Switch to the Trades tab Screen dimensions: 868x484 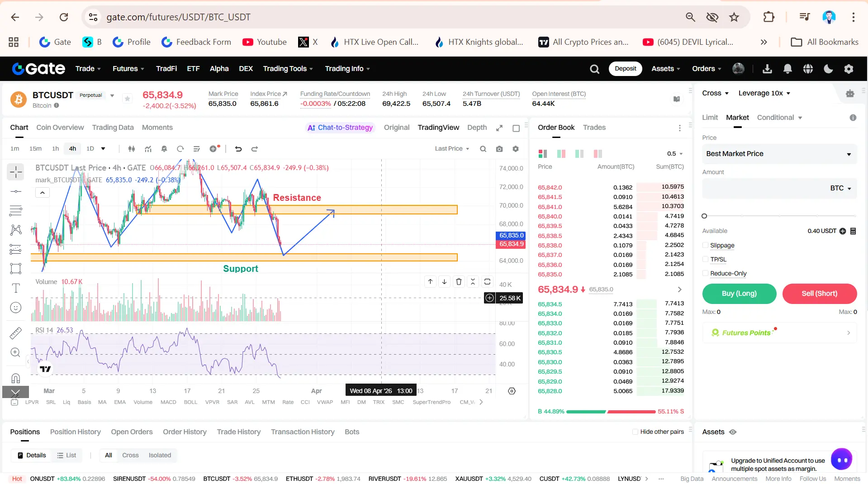594,128
